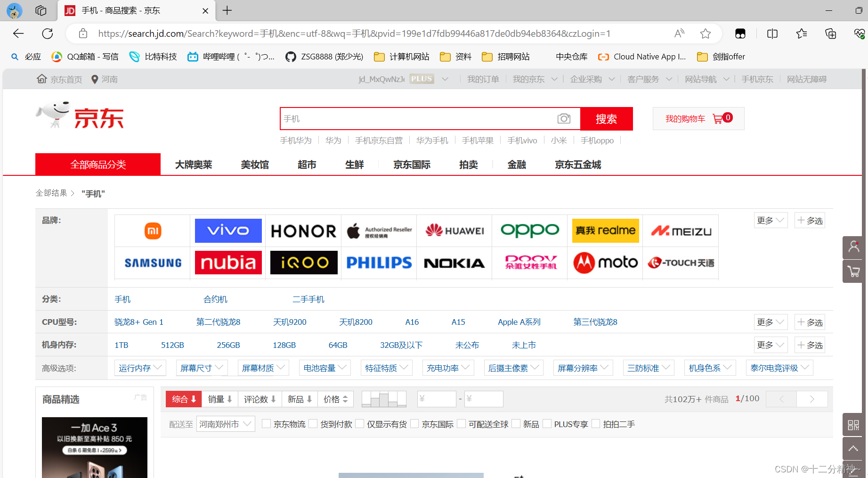Viewport: 868px width, 478px height.
Task: Open the sidebar cart icon
Action: 853,271
